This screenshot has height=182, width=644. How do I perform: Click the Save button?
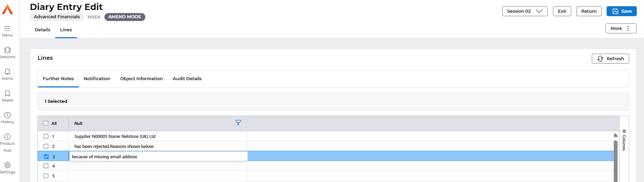click(621, 11)
